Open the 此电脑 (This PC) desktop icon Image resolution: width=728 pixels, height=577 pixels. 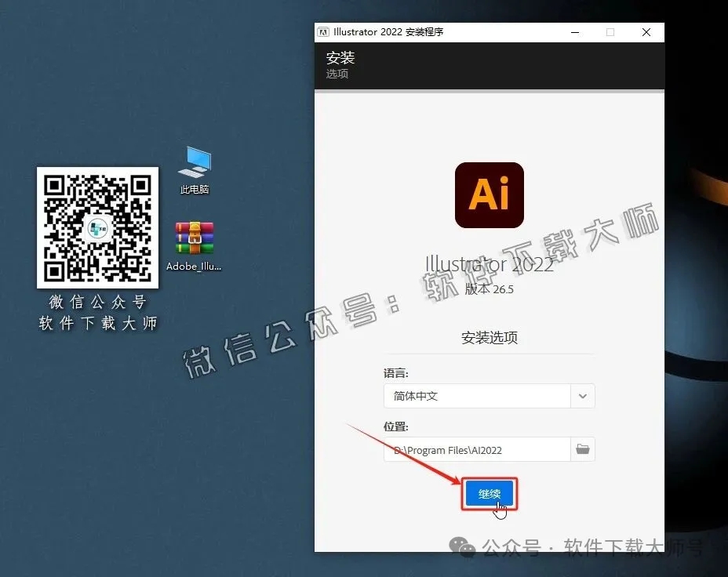(193, 166)
